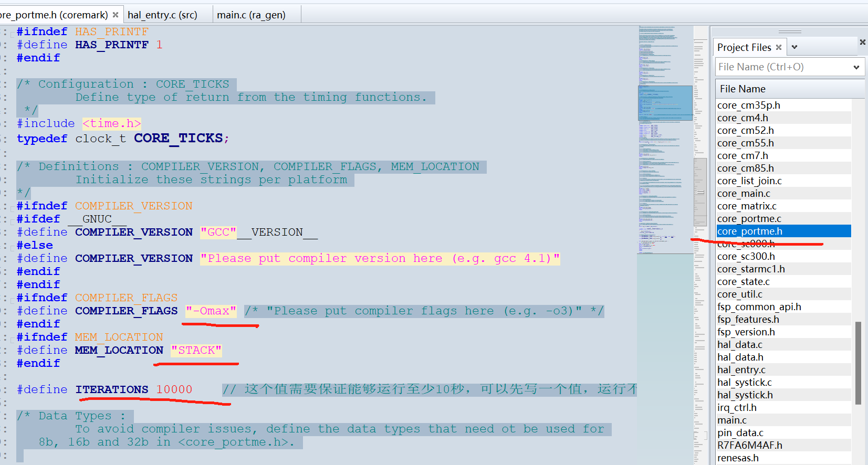Click the editor's vertical scrollbar thumb
Image resolution: width=868 pixels, height=465 pixels.
pos(700,192)
